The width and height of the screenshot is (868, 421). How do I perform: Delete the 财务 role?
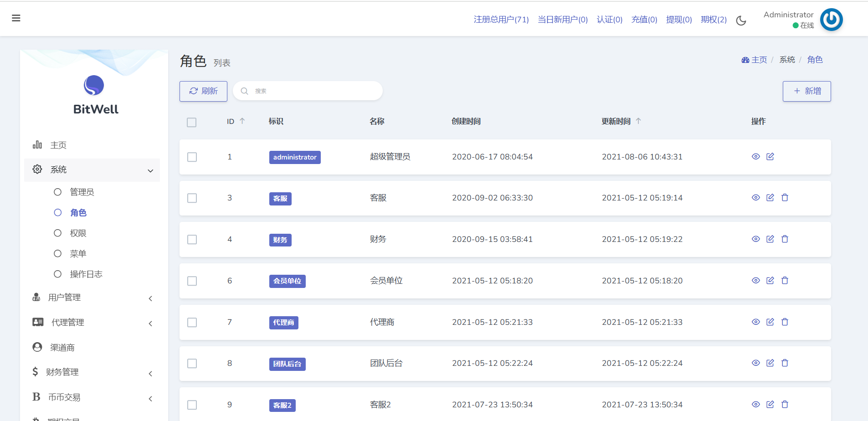[785, 239]
